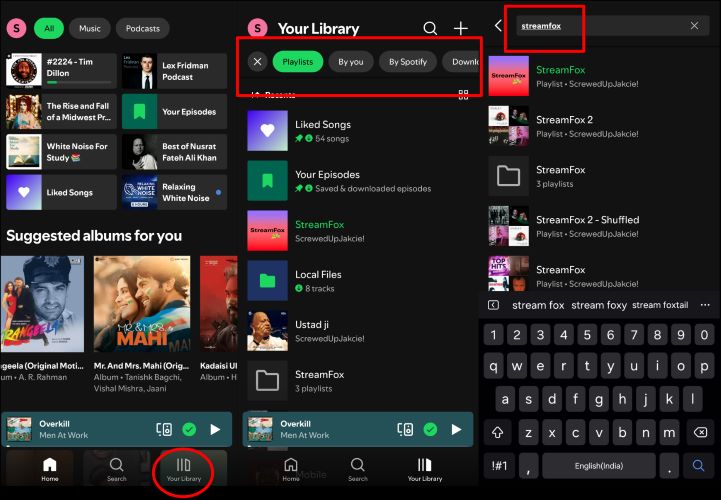Open connect devices icon in left mini player
This screenshot has width=721, height=500.
164,430
